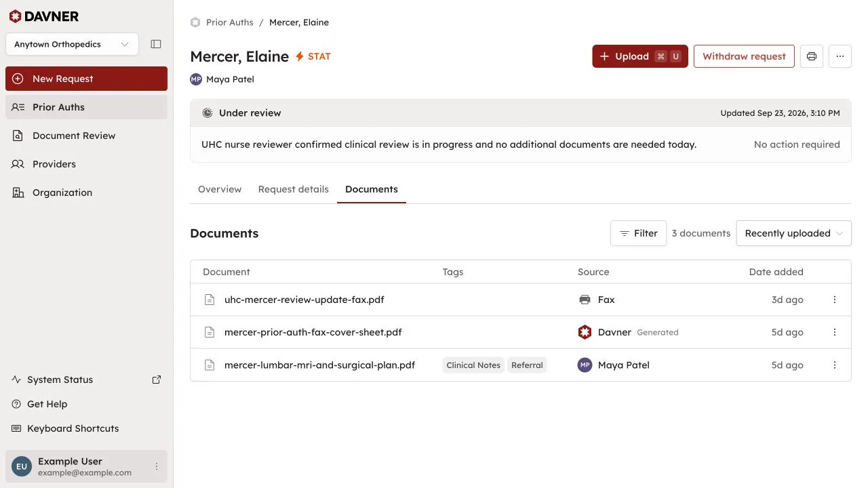Switch to the Overview tab
Image resolution: width=868 pixels, height=488 pixels.
pos(220,189)
